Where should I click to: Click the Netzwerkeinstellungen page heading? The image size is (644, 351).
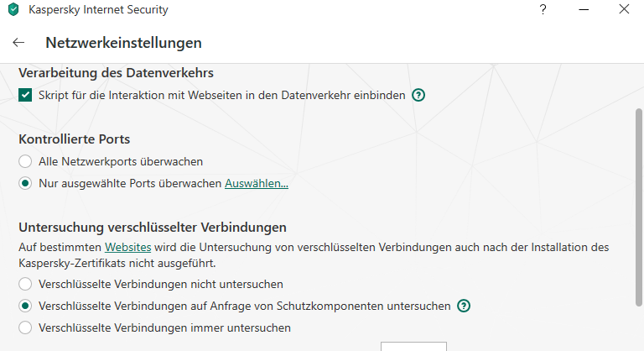123,43
